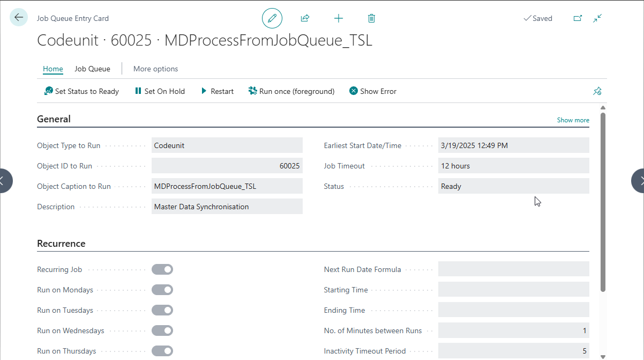Go to next record chevron
The width and height of the screenshot is (644, 360).
point(640,181)
